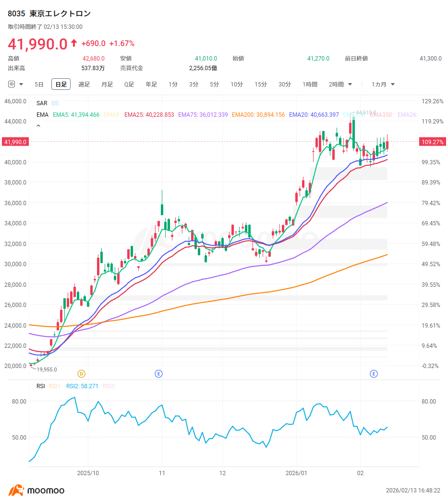This screenshot has width=448, height=503.
Task: Click the 44,610.0 high price label
Action: (x=366, y=112)
